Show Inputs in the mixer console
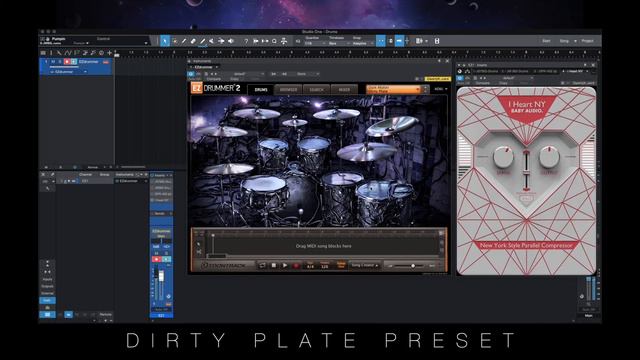 click(x=47, y=279)
